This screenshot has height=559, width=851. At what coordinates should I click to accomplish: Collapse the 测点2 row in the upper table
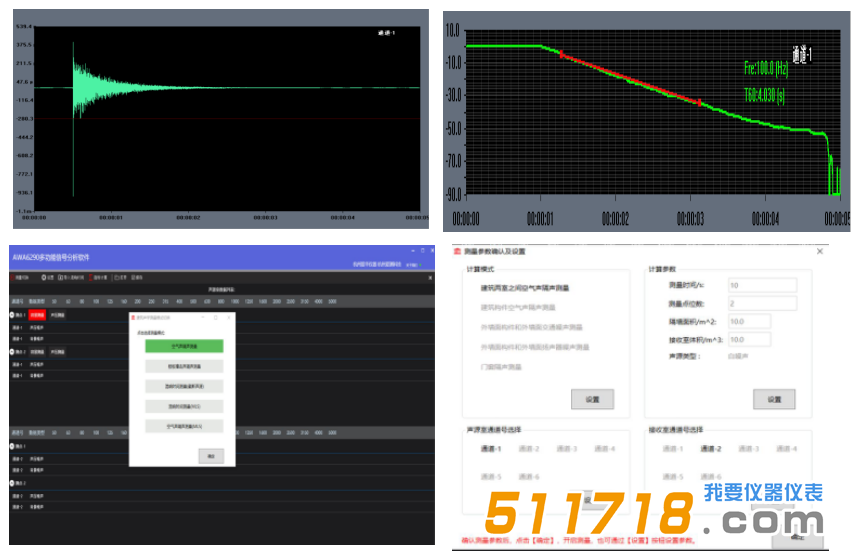click(x=14, y=352)
